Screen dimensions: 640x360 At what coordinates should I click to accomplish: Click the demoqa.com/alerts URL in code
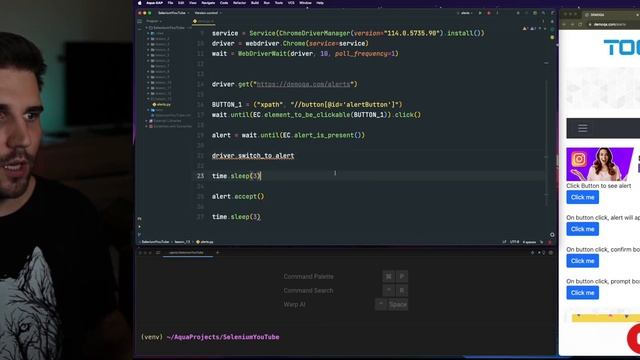point(303,84)
